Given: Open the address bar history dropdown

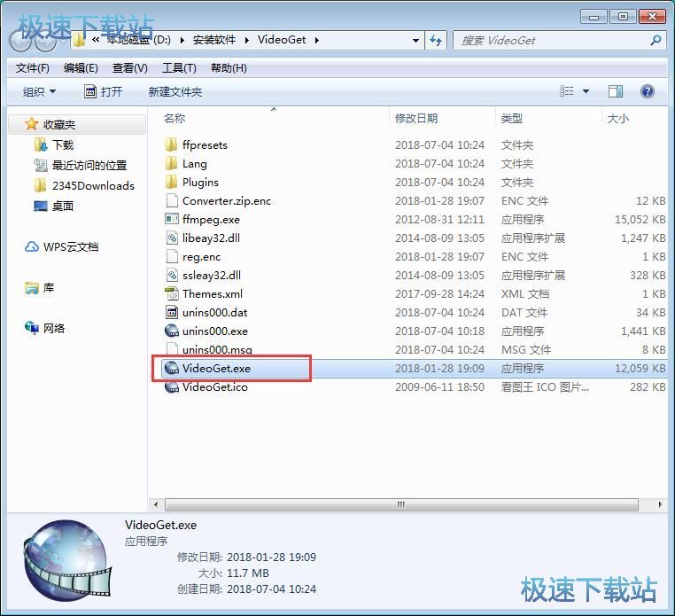Looking at the screenshot, I should tap(415, 41).
